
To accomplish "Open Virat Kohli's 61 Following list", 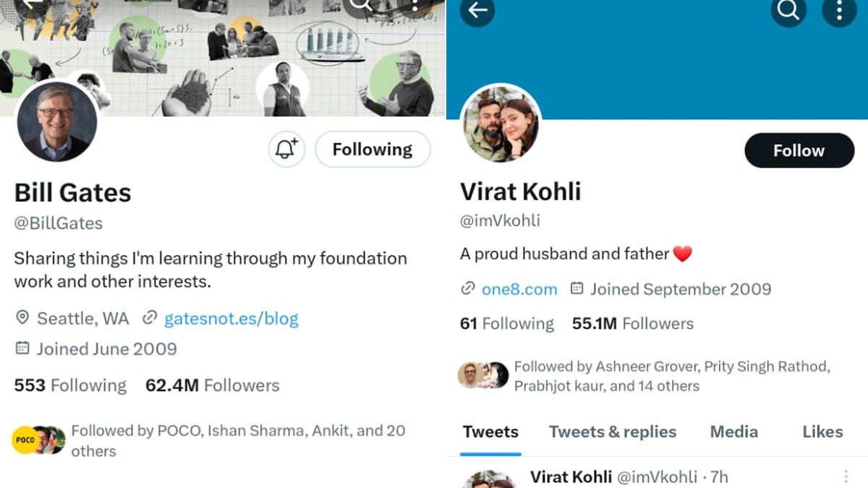I will point(506,324).
